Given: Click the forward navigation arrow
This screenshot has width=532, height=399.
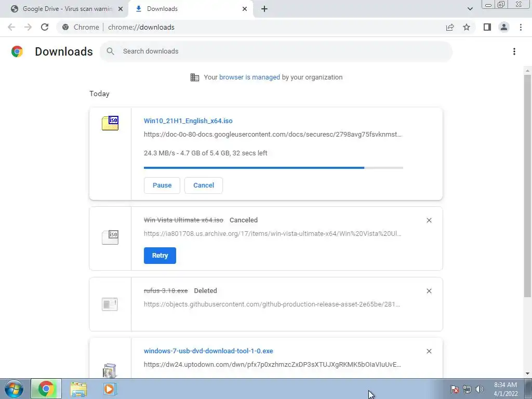Looking at the screenshot, I should click(x=28, y=27).
